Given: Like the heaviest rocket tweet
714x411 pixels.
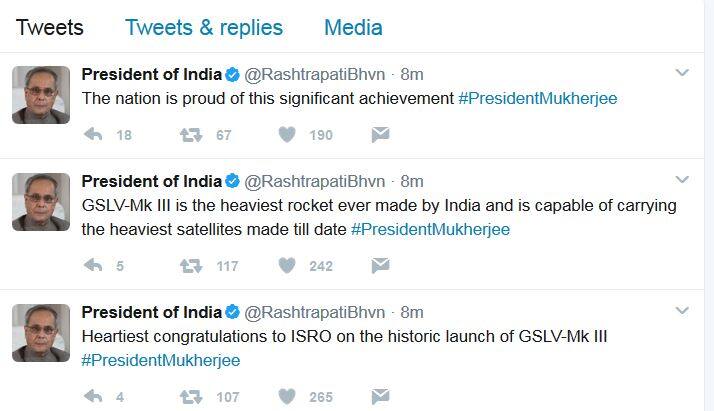Looking at the screenshot, I should click(287, 266).
